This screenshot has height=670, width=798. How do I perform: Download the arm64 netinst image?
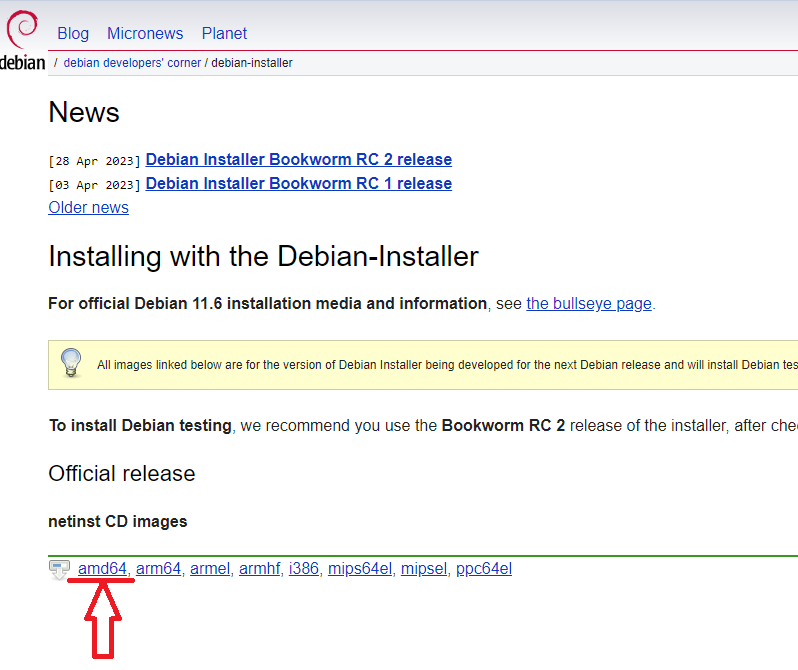tap(158, 569)
